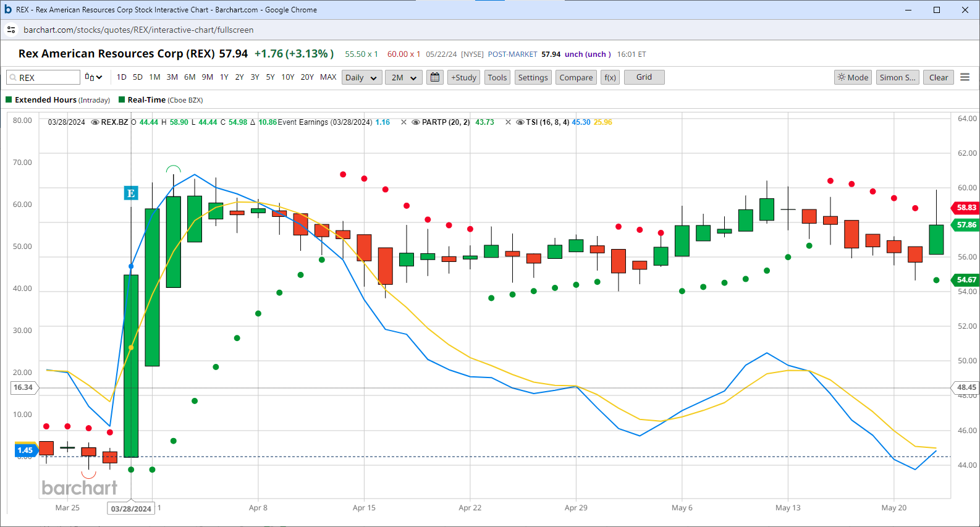Switch chart to 3M range
This screenshot has height=527, width=980.
172,77
